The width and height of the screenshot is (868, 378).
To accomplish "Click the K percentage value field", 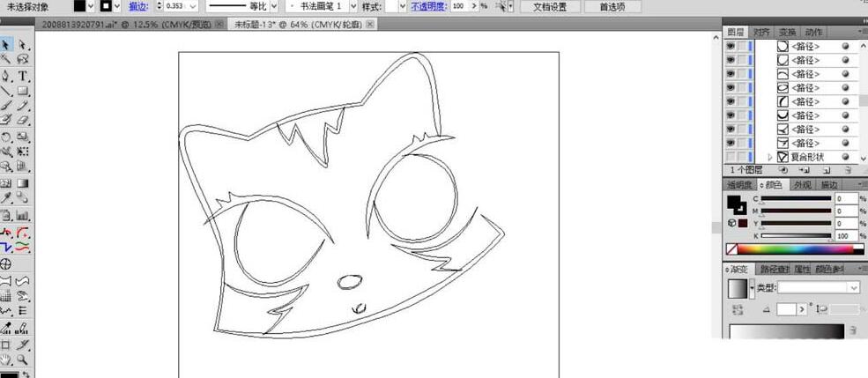I will 846,236.
